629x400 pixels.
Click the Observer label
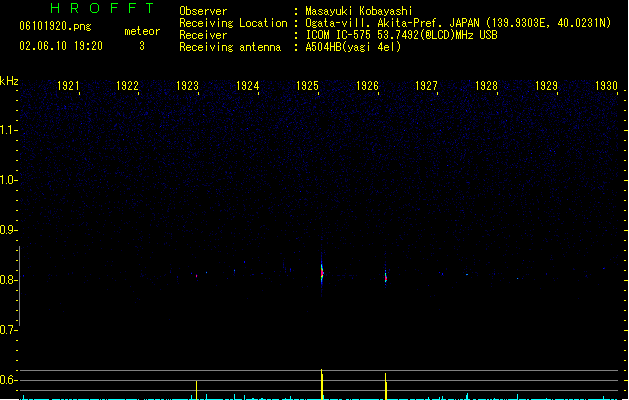[203, 11]
